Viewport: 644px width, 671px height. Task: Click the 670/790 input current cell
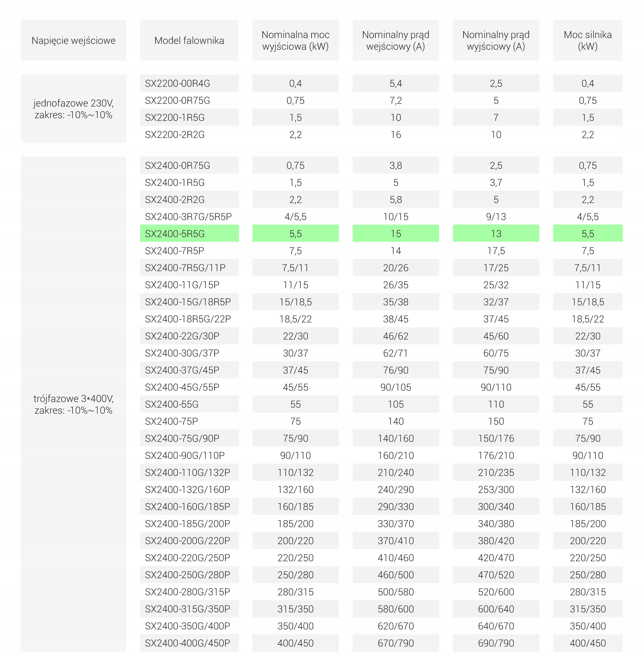pyautogui.click(x=396, y=643)
